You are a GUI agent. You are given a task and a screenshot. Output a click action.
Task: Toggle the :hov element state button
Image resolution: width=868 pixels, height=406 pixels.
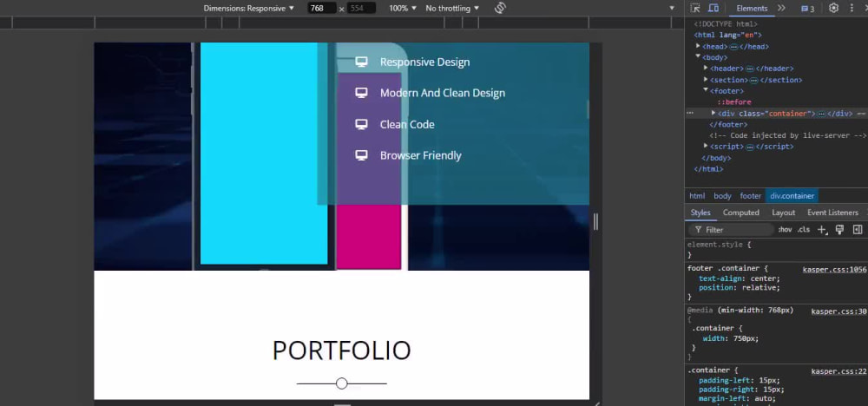(785, 230)
